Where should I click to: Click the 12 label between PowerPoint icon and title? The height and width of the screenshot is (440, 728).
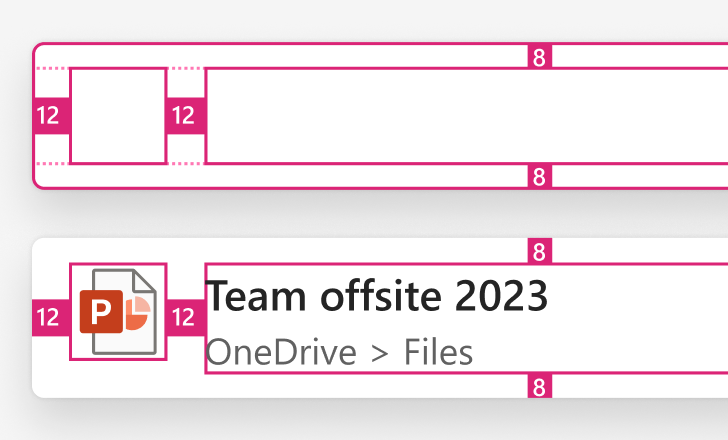click(x=185, y=317)
